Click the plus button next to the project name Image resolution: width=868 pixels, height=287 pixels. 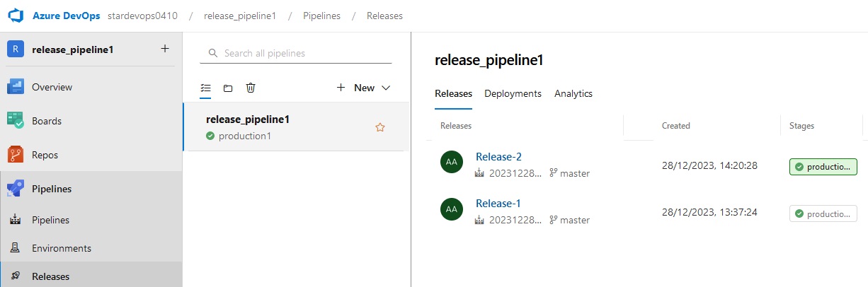click(165, 49)
